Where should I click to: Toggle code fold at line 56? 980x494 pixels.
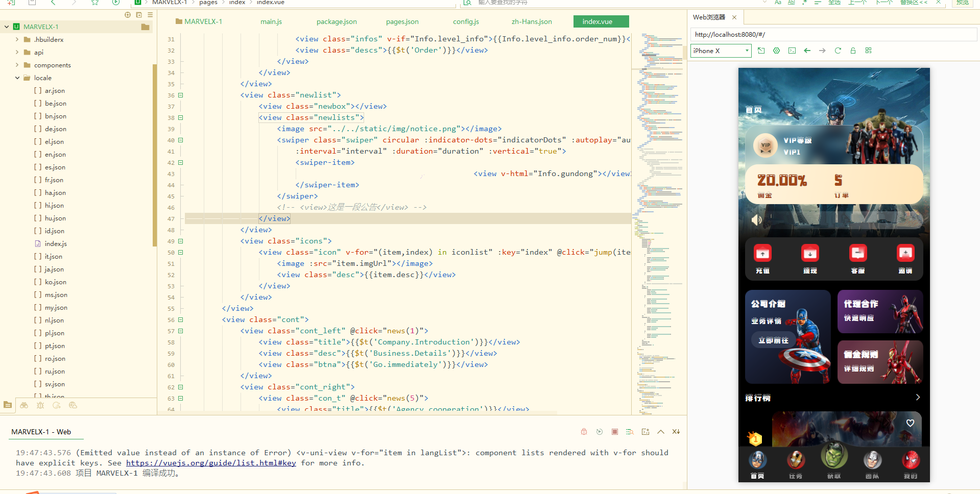pos(181,320)
